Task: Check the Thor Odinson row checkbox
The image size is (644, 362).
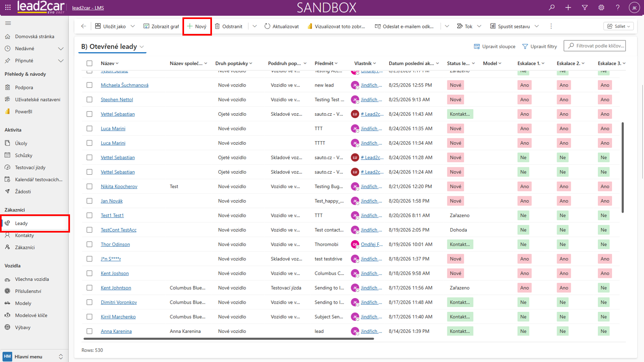Action: (89, 244)
